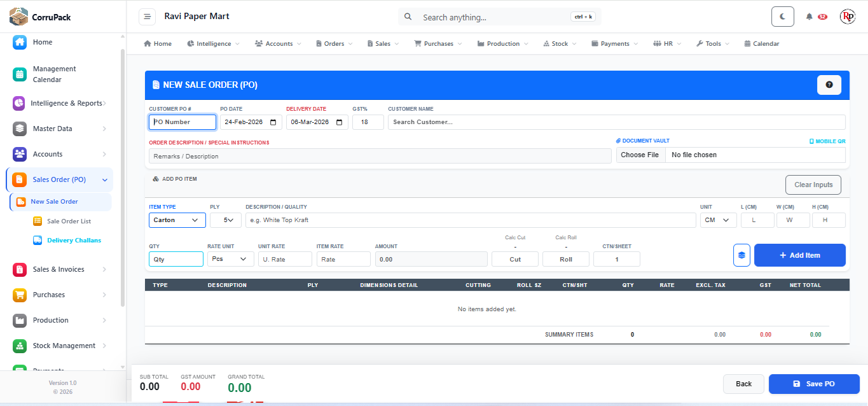This screenshot has width=868, height=406.
Task: Expand the Rate Unit Pcs dropdown
Action: 230,259
